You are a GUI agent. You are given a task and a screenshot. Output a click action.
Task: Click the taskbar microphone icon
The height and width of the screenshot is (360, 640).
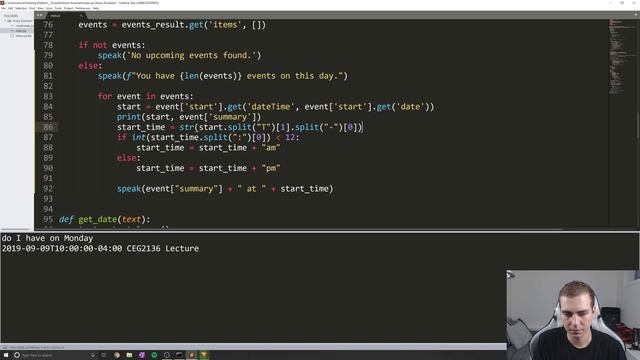[x=93, y=355]
